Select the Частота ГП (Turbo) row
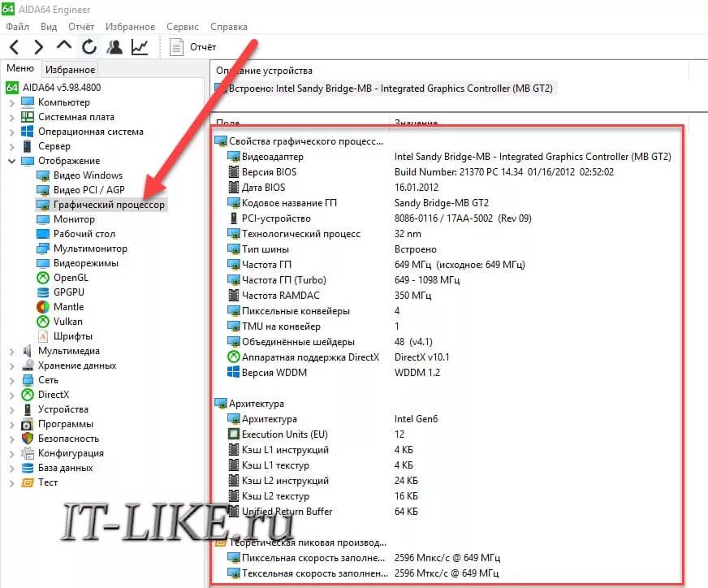The image size is (708, 588). click(x=343, y=280)
